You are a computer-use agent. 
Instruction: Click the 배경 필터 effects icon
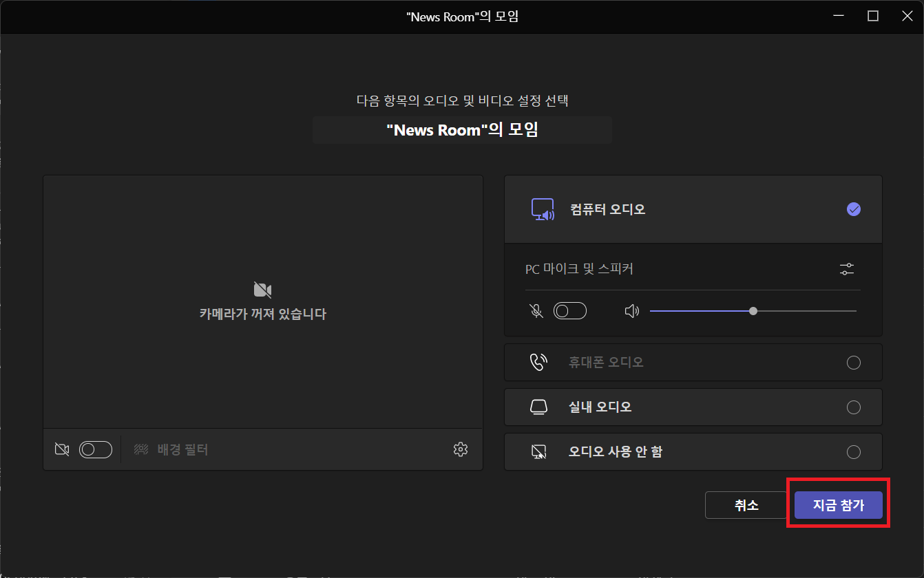tap(141, 450)
